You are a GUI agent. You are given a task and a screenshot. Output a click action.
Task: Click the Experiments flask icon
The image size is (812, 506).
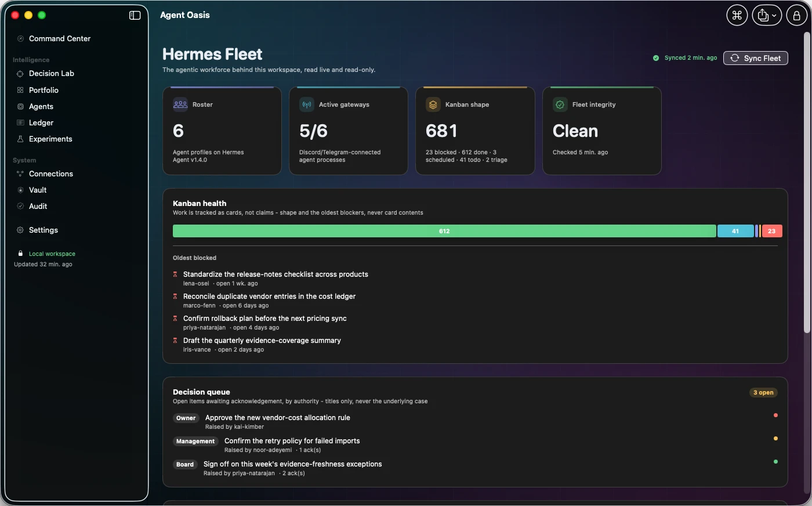coord(20,139)
